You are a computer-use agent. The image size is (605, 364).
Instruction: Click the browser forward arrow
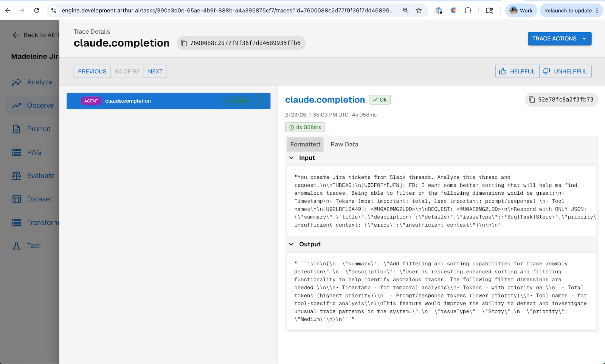tap(22, 11)
